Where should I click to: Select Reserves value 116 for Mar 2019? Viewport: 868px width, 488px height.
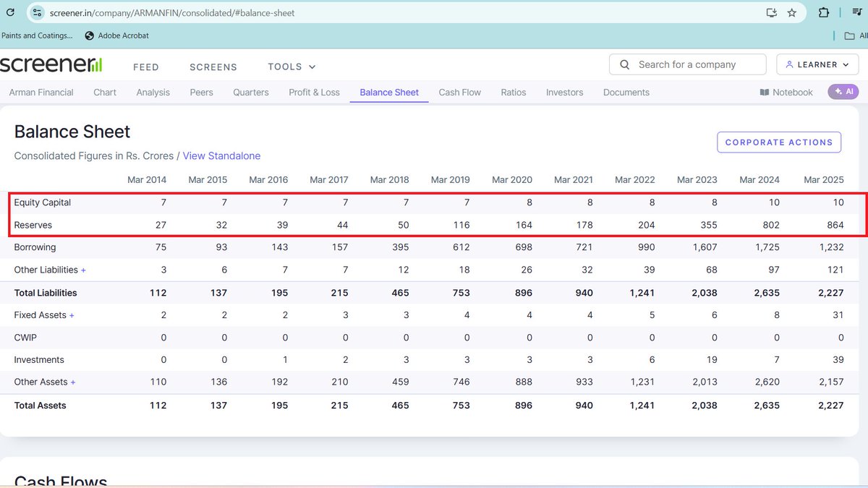(x=461, y=225)
